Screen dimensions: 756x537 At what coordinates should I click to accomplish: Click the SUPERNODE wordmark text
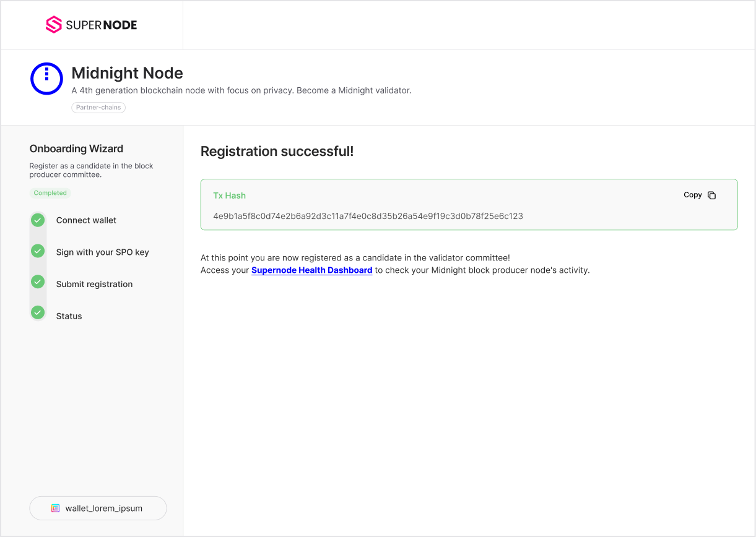[101, 25]
